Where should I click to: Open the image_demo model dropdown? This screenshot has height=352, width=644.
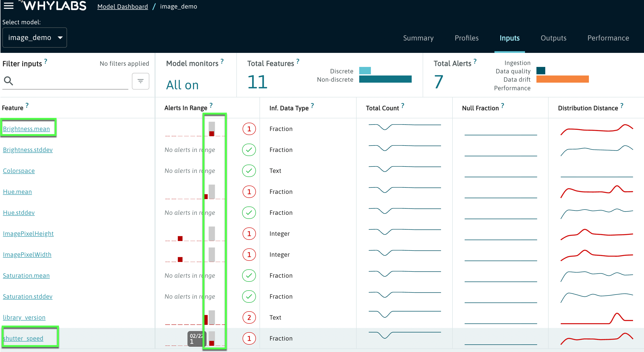[35, 38]
